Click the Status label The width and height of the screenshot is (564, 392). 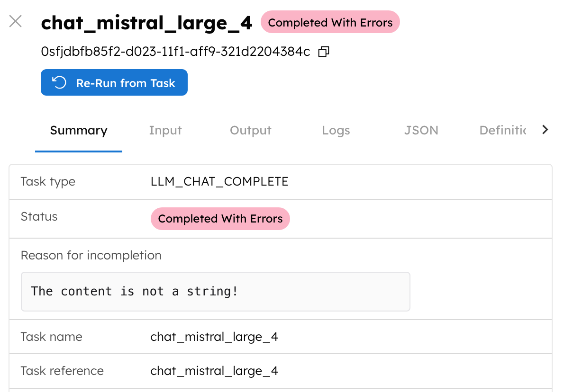coord(39,217)
